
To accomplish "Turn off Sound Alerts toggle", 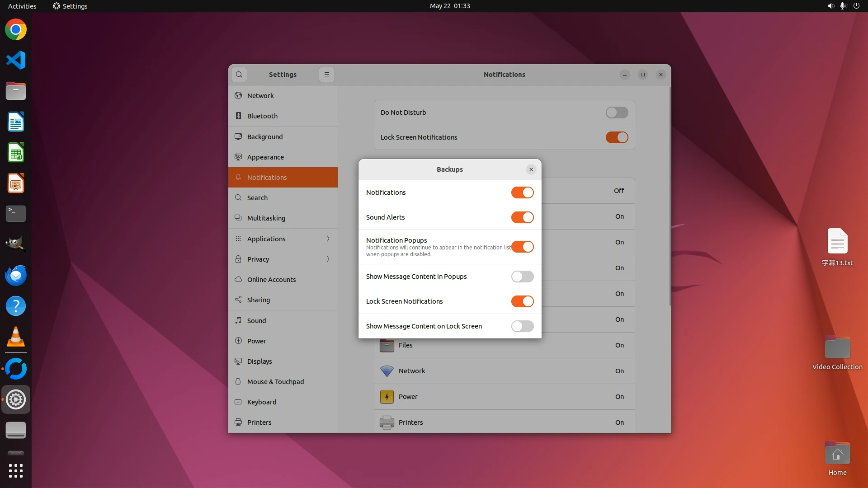I will (x=522, y=217).
